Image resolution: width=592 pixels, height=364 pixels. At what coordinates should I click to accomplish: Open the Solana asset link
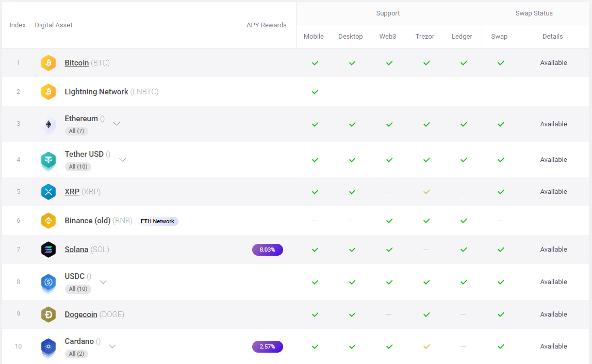pos(76,249)
